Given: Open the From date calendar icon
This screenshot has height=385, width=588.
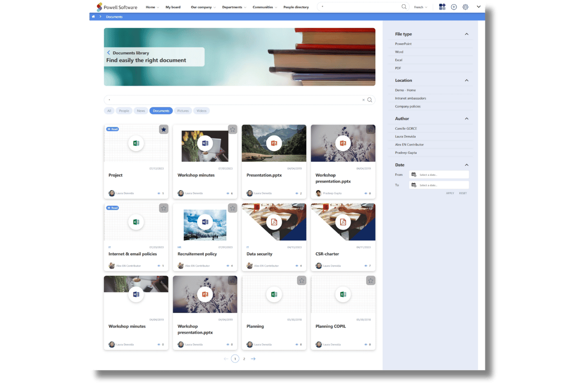Looking at the screenshot, I should click(414, 175).
